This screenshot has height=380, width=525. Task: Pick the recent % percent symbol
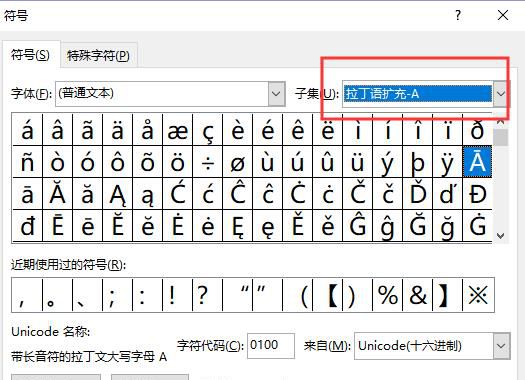point(387,295)
